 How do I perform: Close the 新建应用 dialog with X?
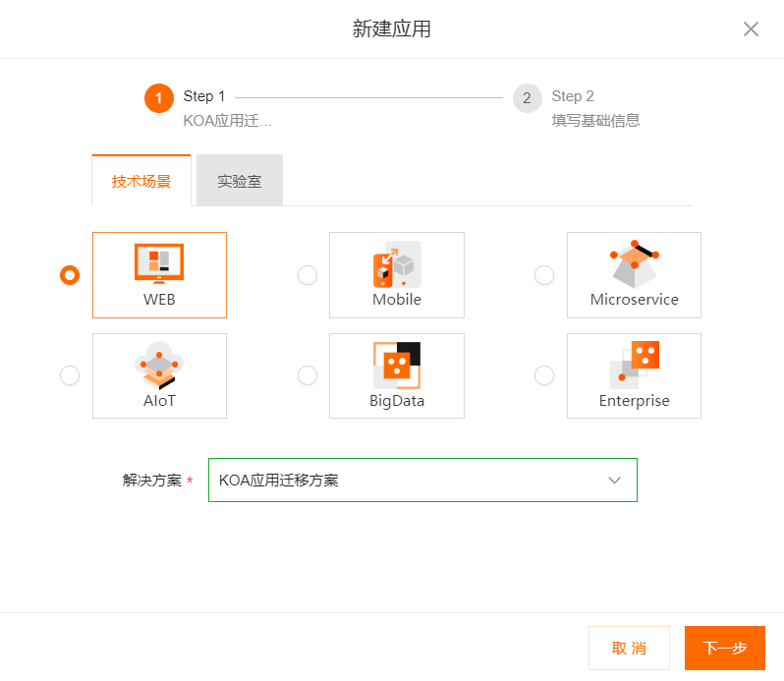pos(751,29)
